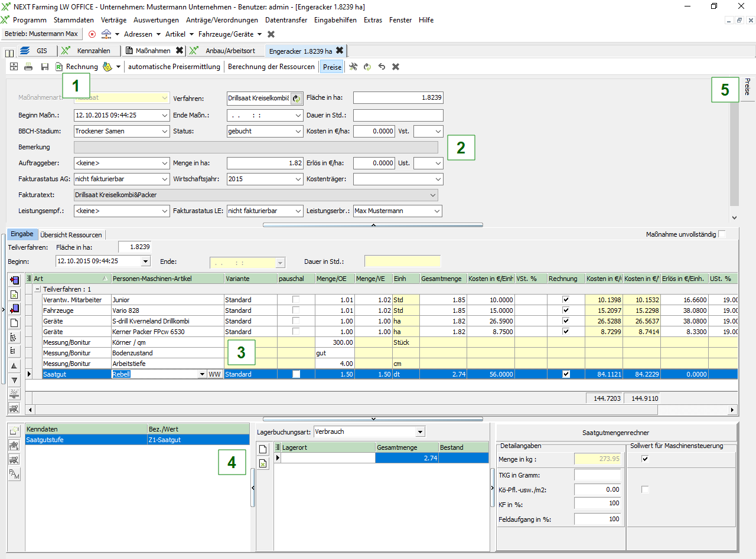The image size is (756, 559).
Task: Click the move row down triangle icon
Action: click(x=14, y=380)
